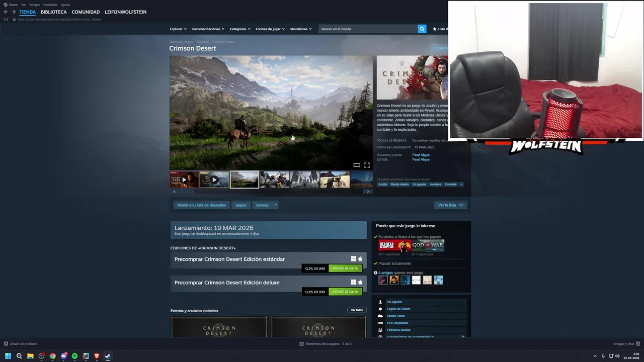644x362 pixels.
Task: Open the Explorar dropdown menu
Action: pyautogui.click(x=178, y=29)
